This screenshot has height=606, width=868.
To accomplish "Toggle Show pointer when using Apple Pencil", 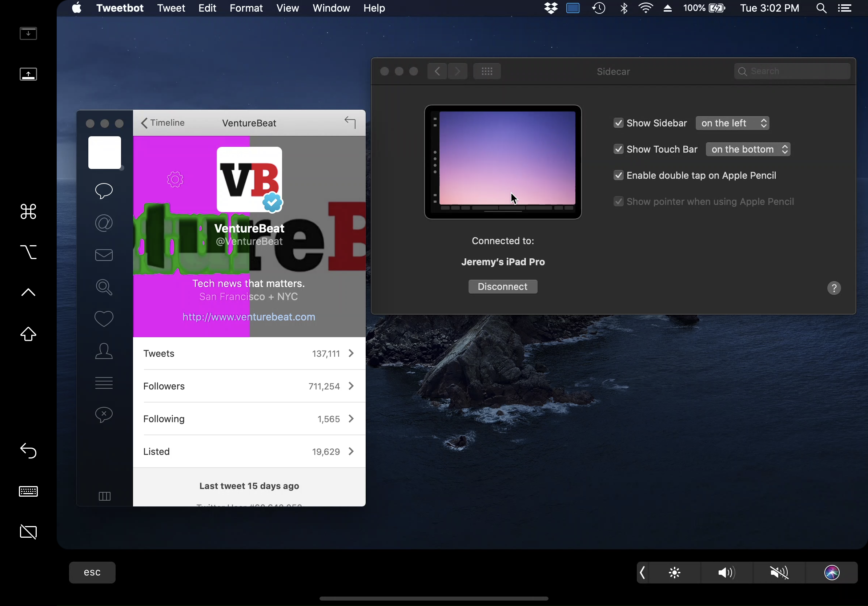I will click(619, 201).
